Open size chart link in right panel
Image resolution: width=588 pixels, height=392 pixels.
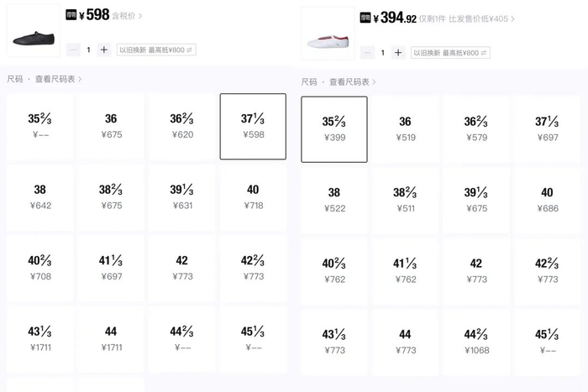[x=352, y=81]
